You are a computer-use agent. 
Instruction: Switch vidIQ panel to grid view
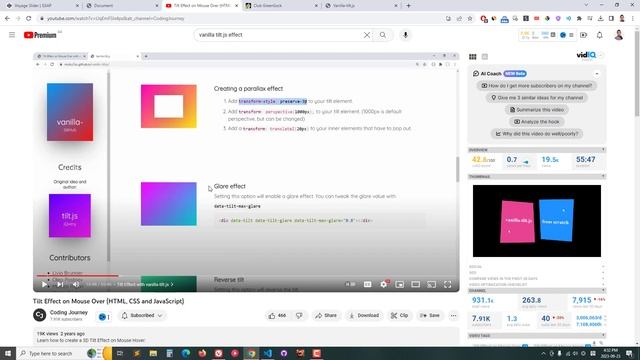tap(473, 57)
